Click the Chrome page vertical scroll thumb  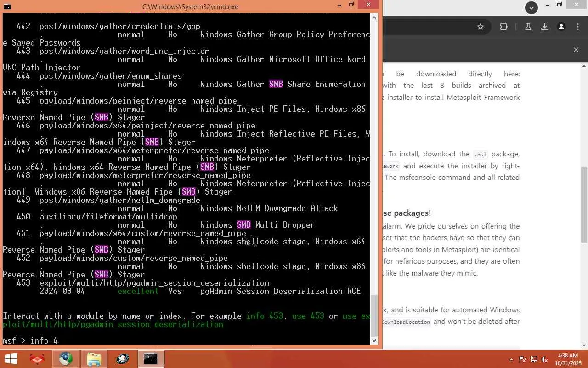(584, 205)
